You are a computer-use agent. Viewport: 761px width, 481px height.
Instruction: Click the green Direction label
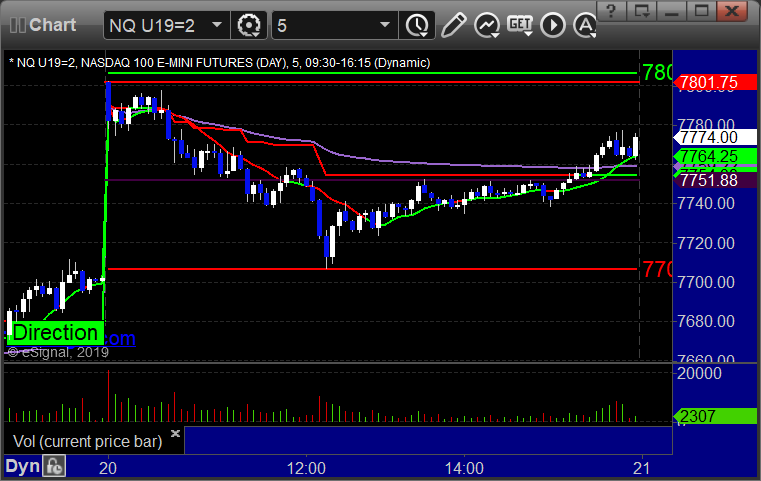(55, 332)
